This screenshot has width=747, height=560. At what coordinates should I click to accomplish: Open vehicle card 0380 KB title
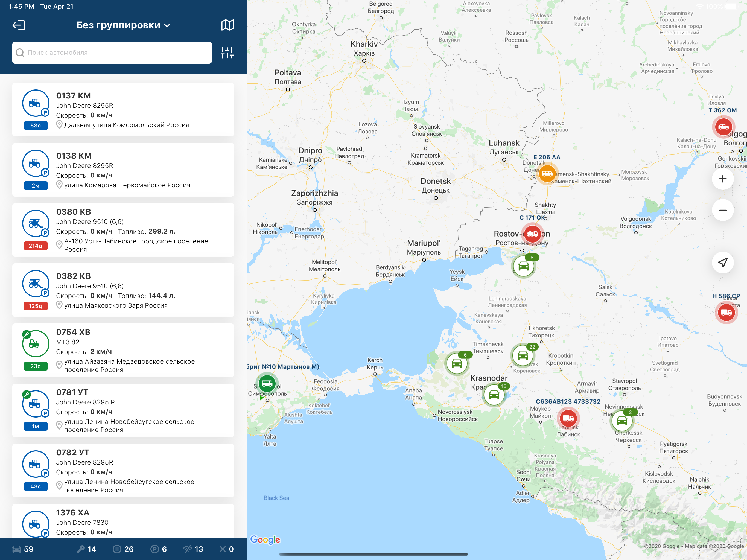(x=74, y=212)
